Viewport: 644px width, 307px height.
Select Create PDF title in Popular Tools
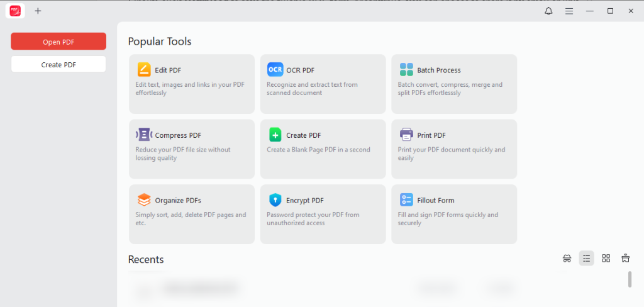pos(304,135)
